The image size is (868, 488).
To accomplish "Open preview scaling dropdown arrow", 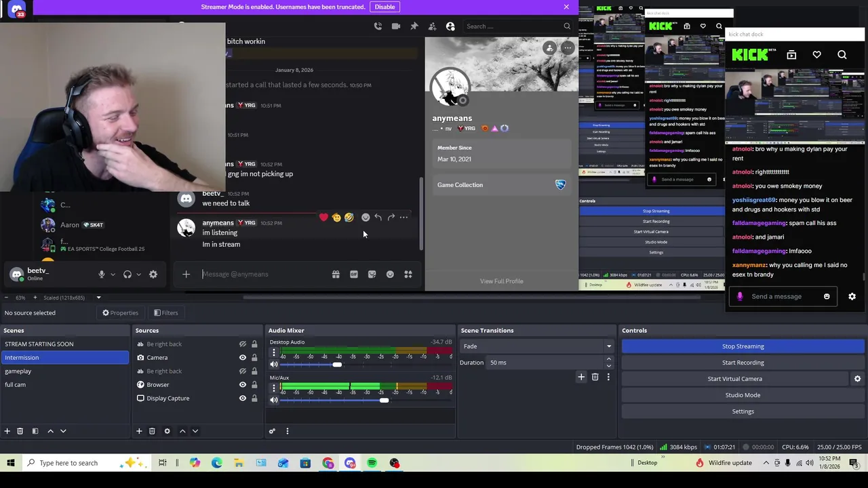I will (98, 298).
